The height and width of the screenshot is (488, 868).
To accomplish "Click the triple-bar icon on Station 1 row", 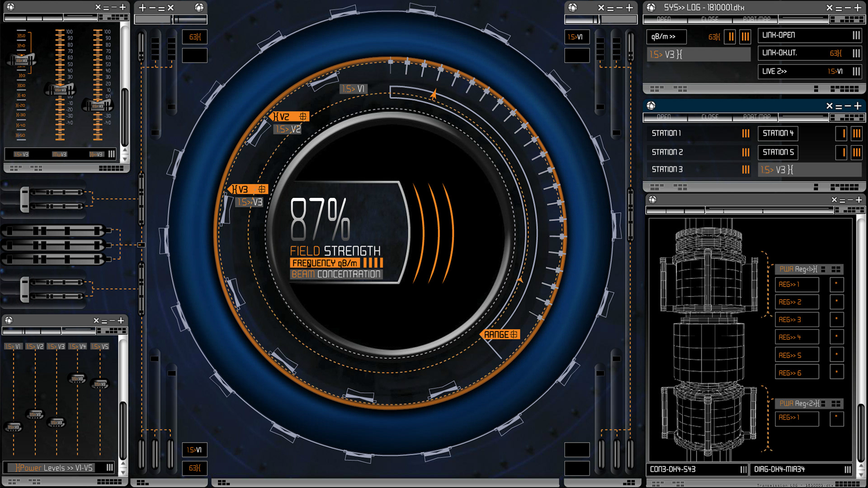I will [x=745, y=133].
